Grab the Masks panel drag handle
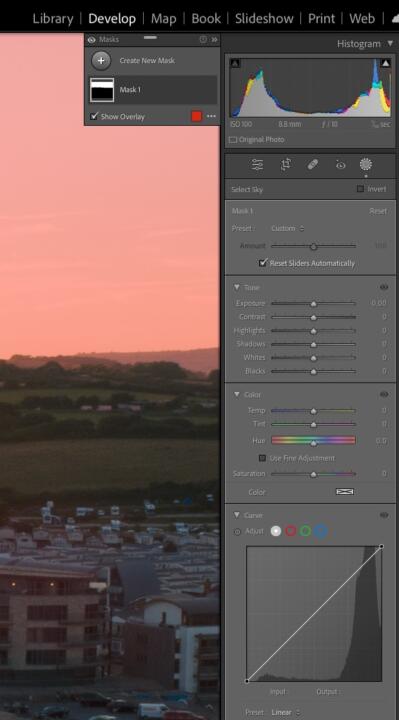This screenshot has width=399, height=720. point(150,37)
